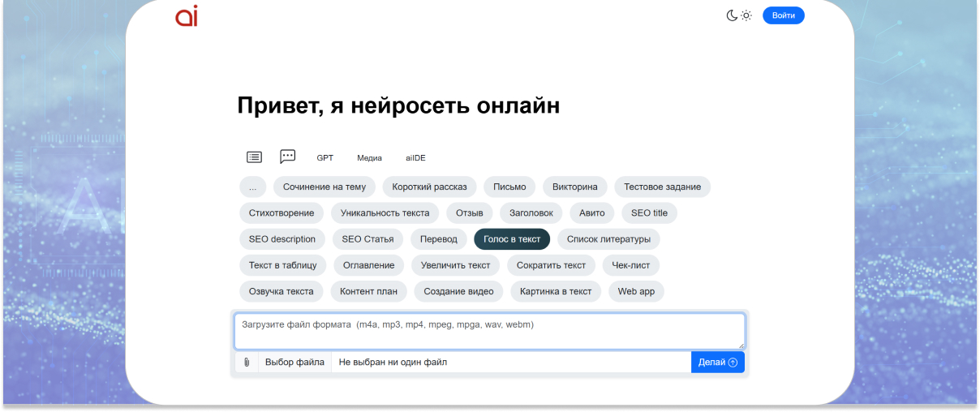980x412 pixels.
Task: Select the Картинка в текст chip
Action: pyautogui.click(x=557, y=291)
